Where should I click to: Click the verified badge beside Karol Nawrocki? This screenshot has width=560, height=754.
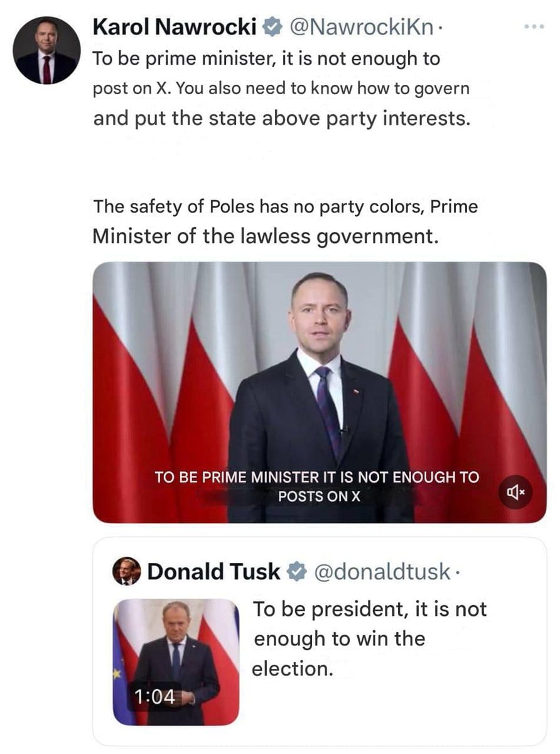pyautogui.click(x=271, y=27)
